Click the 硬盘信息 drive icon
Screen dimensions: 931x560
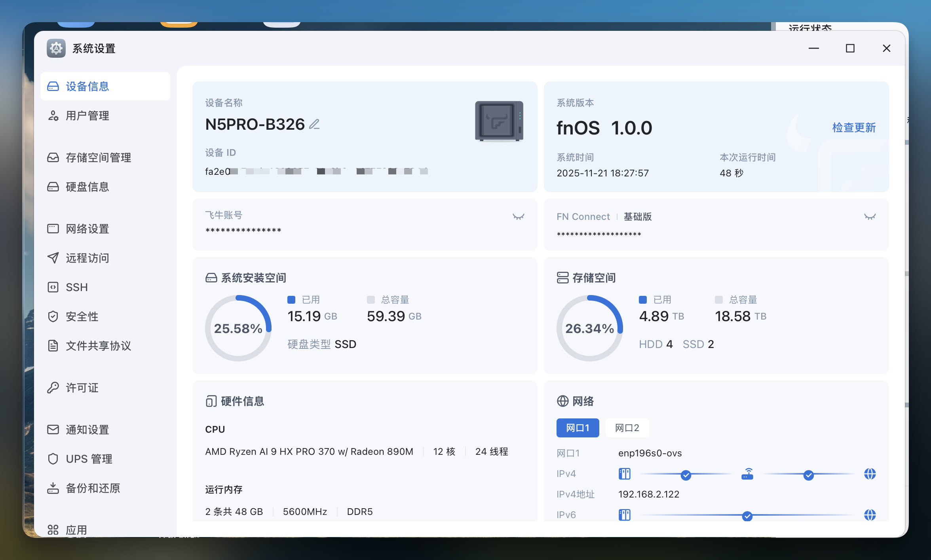point(53,187)
